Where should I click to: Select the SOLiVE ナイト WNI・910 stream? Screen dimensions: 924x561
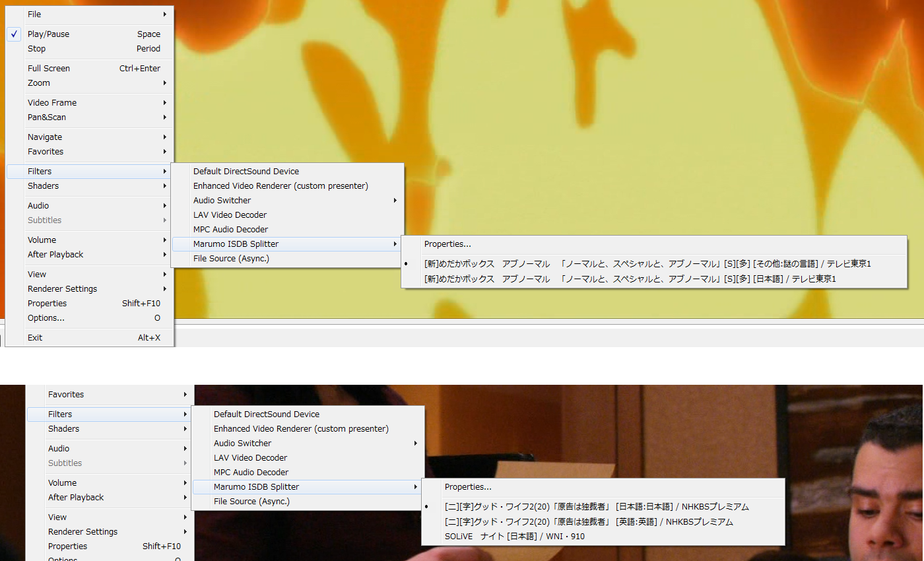pos(514,537)
